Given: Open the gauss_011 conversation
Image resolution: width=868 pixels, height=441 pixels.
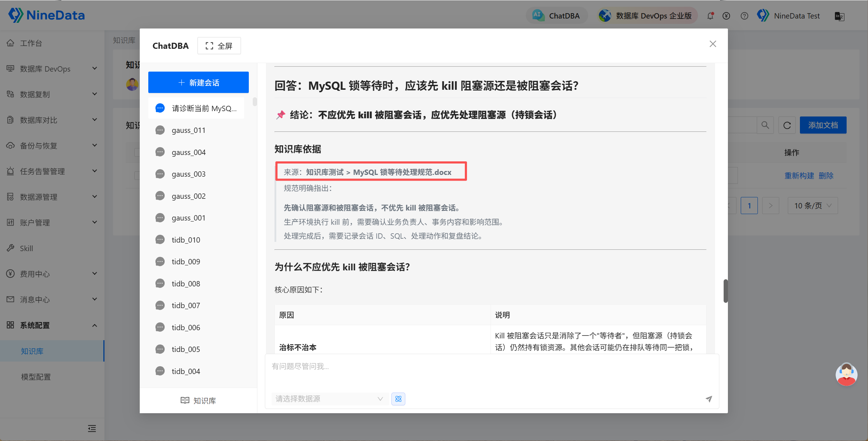Looking at the screenshot, I should click(196, 130).
